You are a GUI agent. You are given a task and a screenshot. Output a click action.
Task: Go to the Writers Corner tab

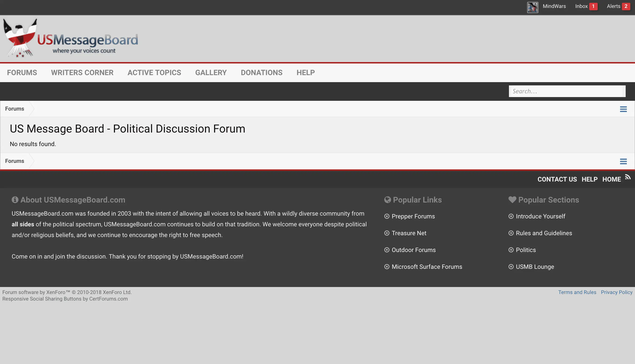pyautogui.click(x=82, y=73)
